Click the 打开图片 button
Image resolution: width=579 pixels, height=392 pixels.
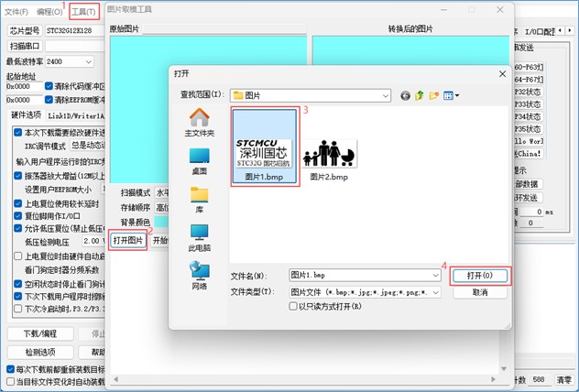tap(127, 241)
